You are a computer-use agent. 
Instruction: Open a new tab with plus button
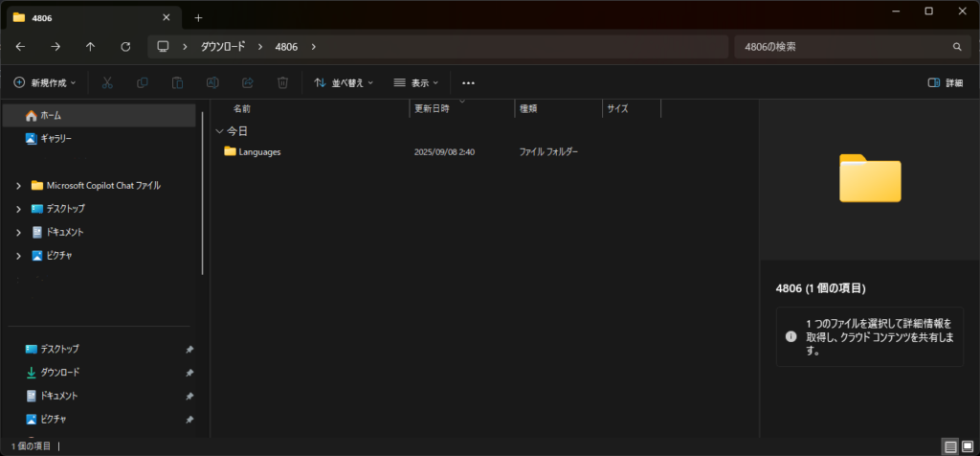[198, 17]
